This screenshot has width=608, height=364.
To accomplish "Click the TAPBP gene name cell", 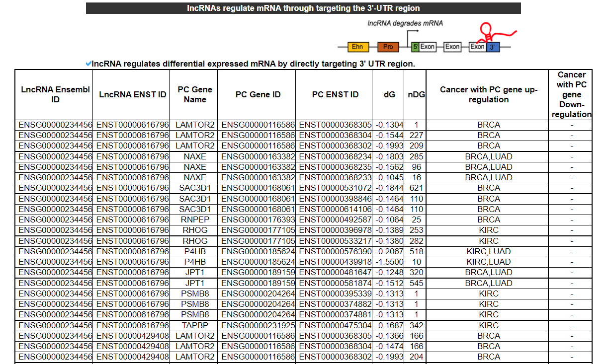I will 195,325.
